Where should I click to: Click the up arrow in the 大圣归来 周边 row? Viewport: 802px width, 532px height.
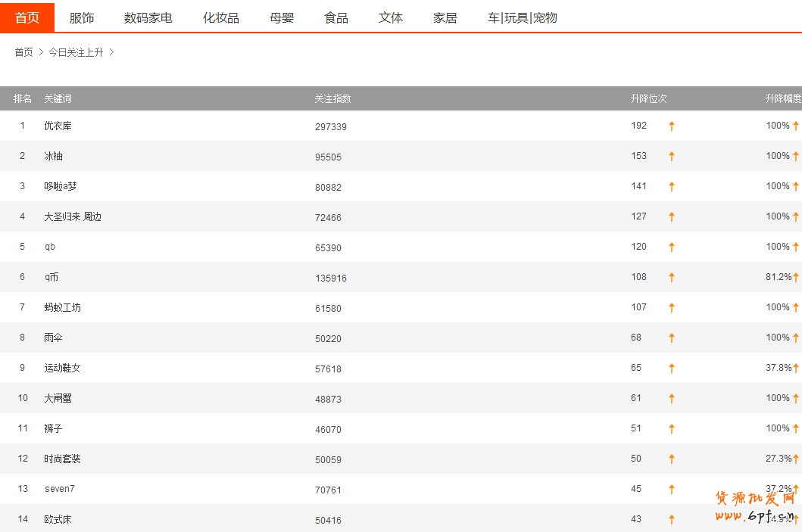671,217
